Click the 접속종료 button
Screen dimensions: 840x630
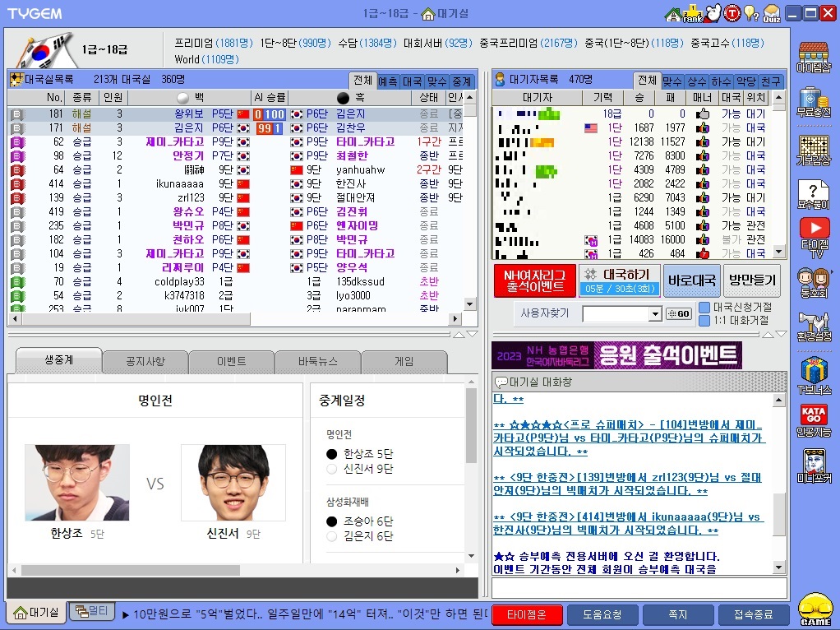click(753, 614)
